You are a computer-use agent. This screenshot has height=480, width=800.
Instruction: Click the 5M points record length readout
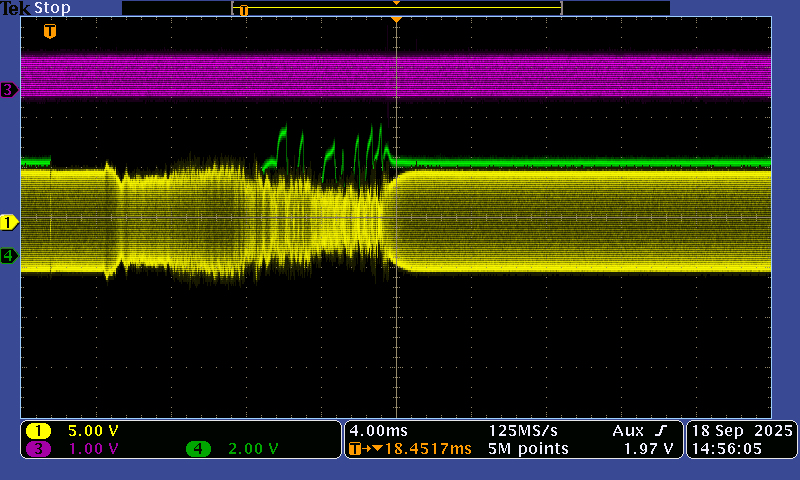(529, 449)
